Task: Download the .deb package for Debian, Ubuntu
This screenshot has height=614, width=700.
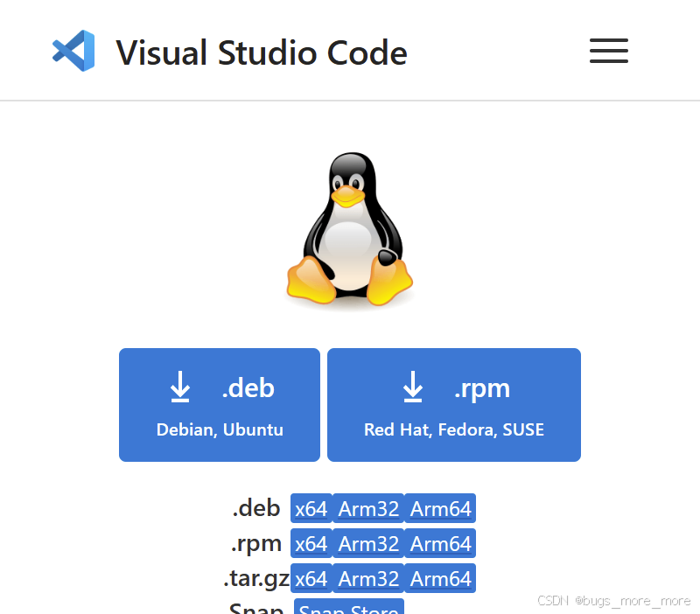Action: pos(220,405)
